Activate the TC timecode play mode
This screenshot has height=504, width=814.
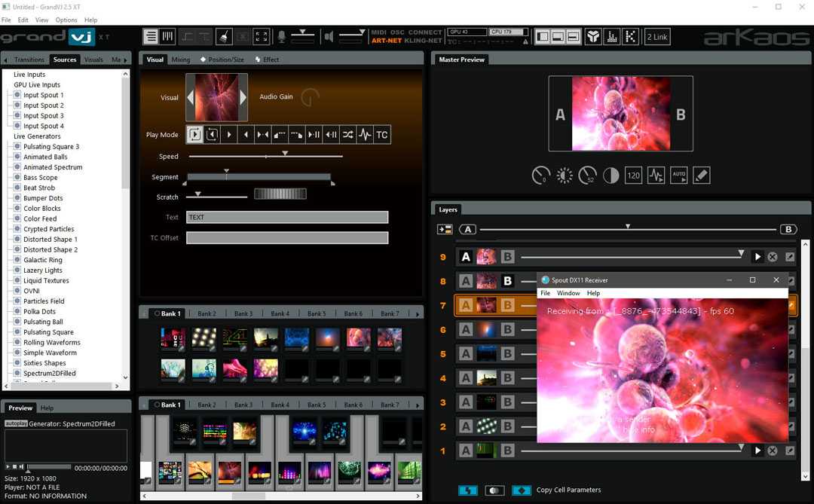point(382,135)
